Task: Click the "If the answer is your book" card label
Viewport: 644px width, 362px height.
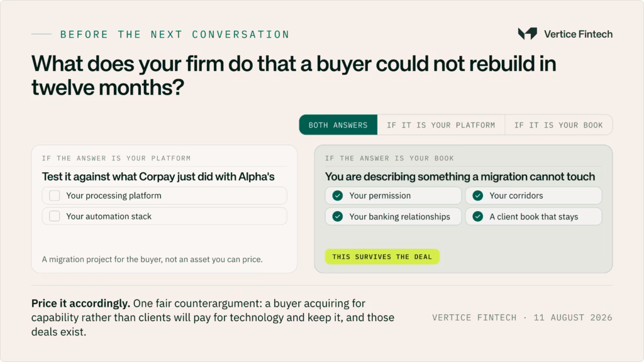Action: point(389,158)
